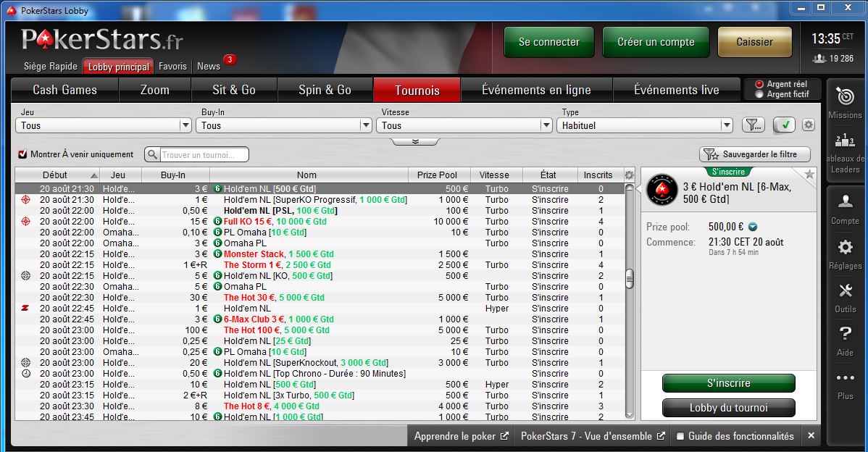Open the Outils tools icon
Image resolution: width=868 pixels, height=452 pixels.
coord(845,290)
